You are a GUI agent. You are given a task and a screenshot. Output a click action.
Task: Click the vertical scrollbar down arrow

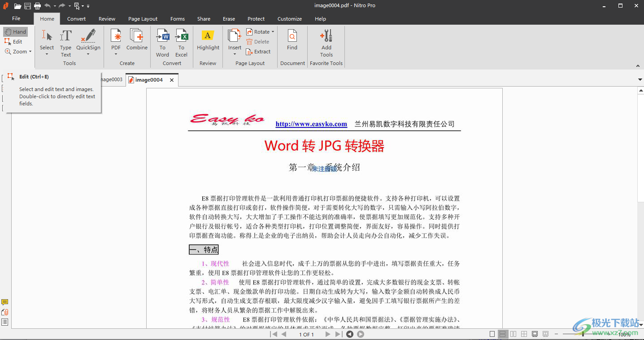(x=640, y=324)
